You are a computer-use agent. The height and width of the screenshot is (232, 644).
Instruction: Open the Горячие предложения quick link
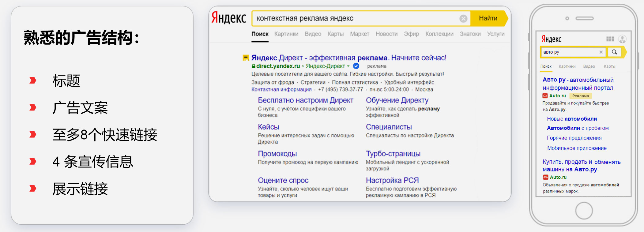point(574,138)
